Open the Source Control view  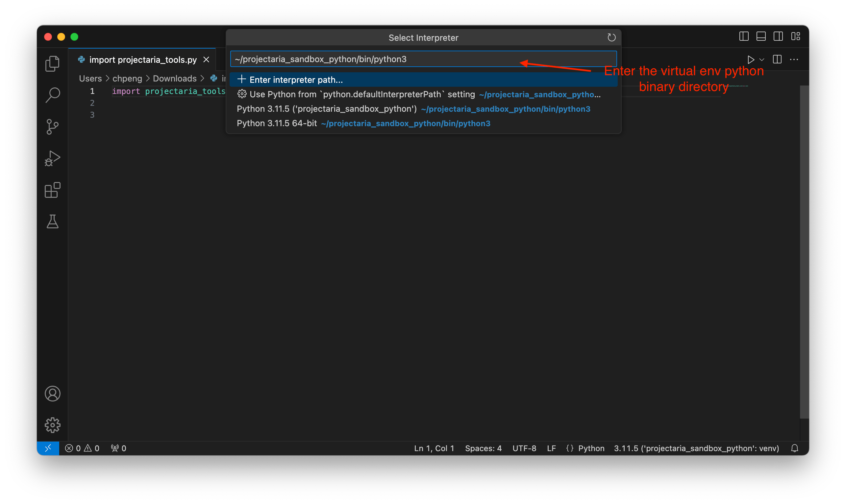coord(52,126)
